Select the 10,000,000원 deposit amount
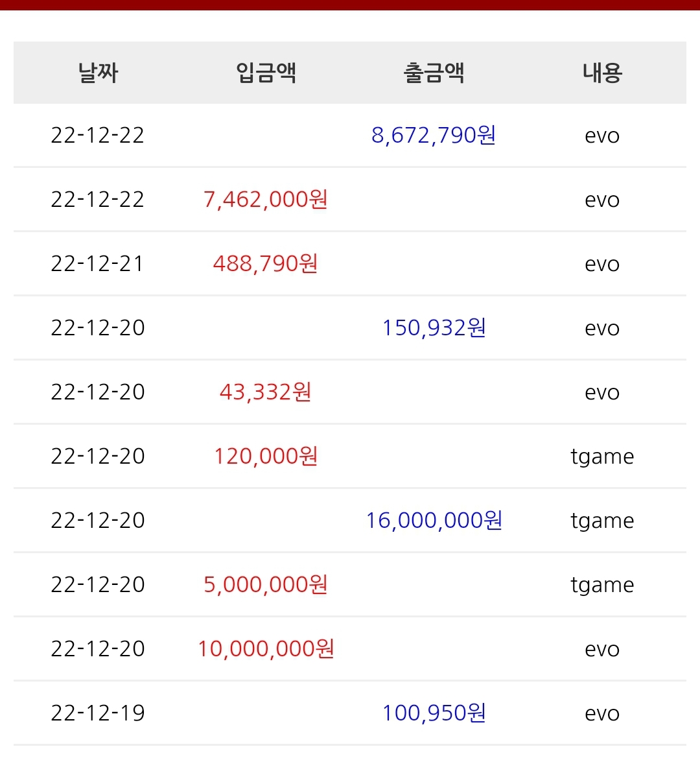 click(266, 649)
